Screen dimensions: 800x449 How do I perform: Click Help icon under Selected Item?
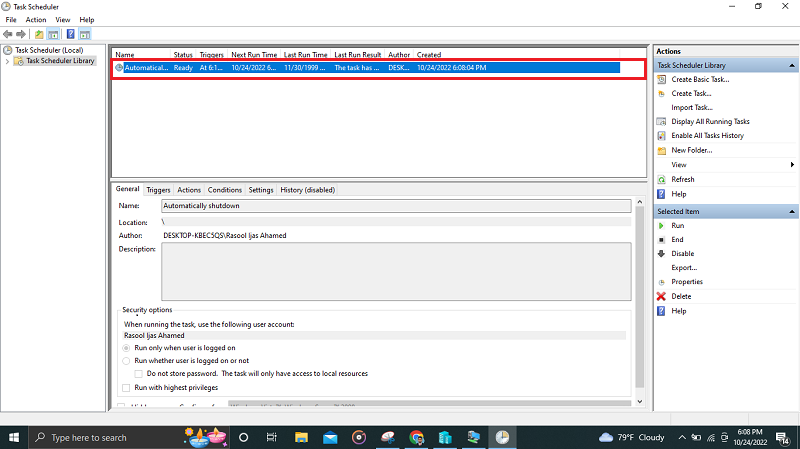(661, 311)
